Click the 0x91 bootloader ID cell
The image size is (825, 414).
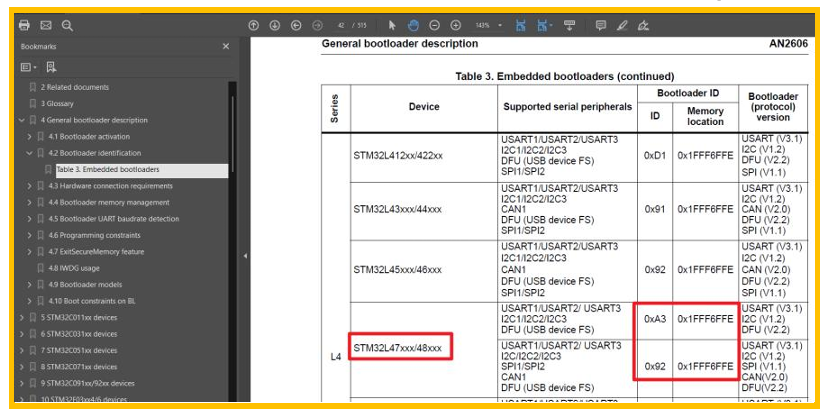point(655,209)
